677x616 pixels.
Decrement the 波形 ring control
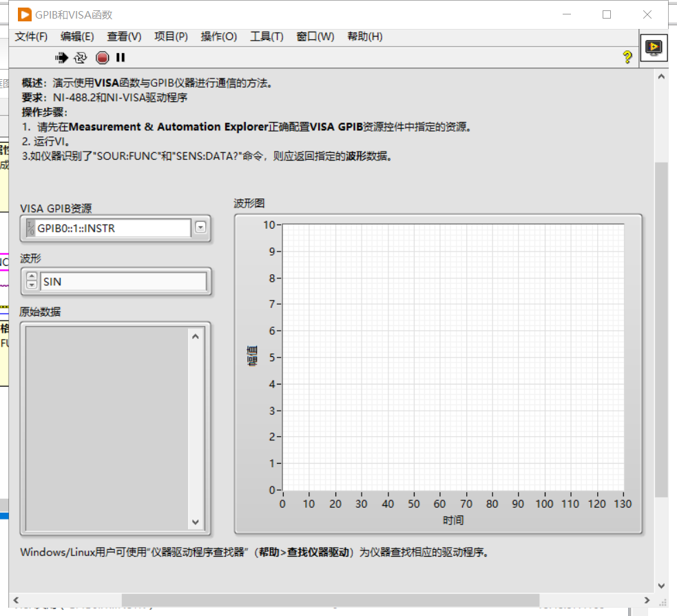pyautogui.click(x=32, y=285)
